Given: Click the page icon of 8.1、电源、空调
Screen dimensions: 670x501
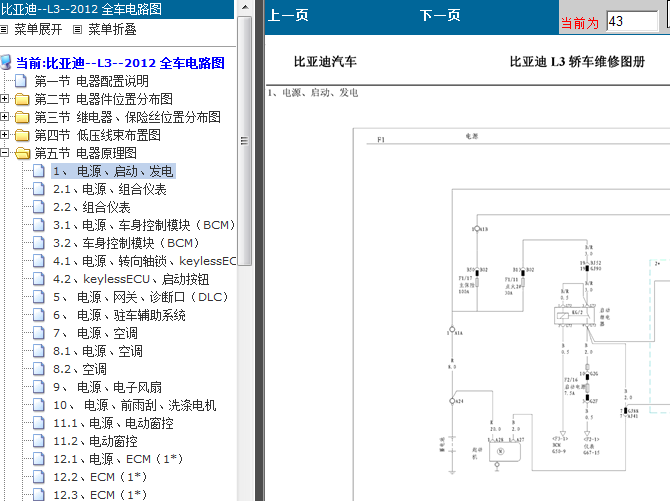Looking at the screenshot, I should tap(39, 351).
